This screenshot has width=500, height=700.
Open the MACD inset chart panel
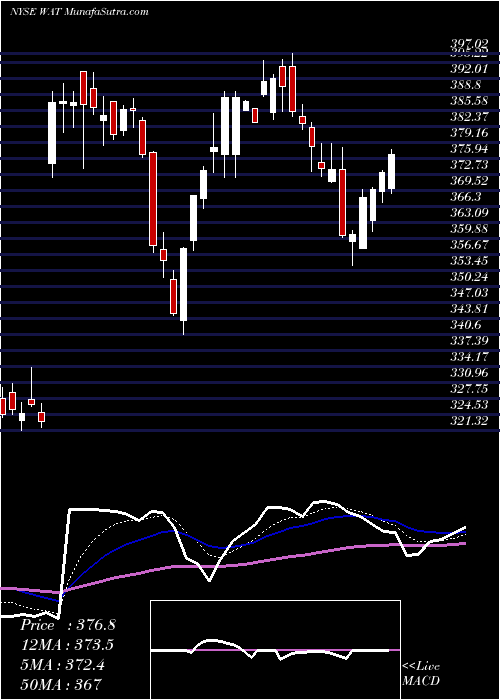[x=275, y=650]
